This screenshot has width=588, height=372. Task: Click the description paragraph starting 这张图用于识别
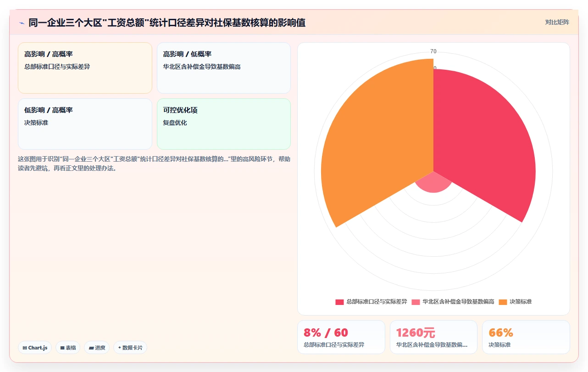(154, 163)
